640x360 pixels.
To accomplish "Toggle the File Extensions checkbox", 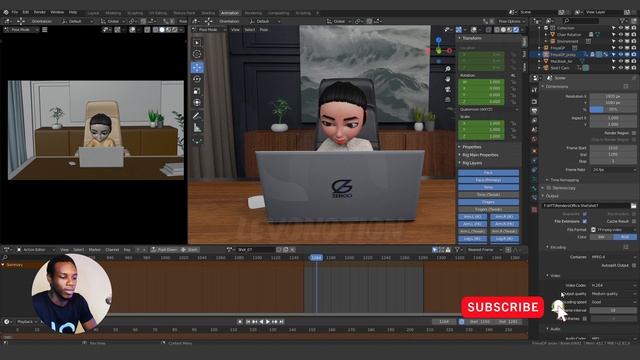I will [584, 221].
